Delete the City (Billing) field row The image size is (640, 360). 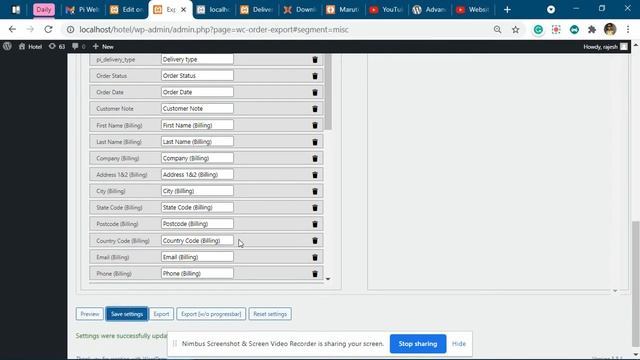pyautogui.click(x=315, y=191)
